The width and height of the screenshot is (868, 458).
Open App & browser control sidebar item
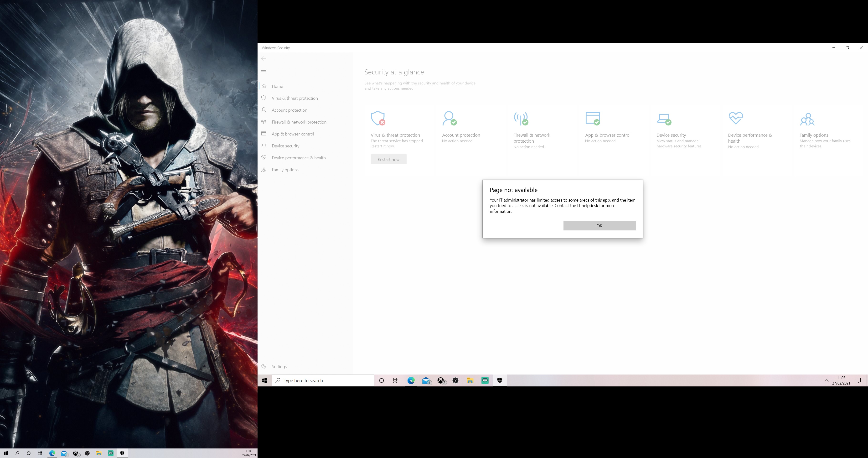(x=305, y=134)
